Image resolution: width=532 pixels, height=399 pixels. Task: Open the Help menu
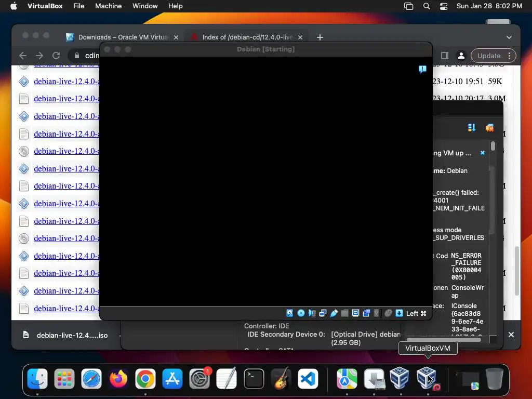tap(176, 6)
